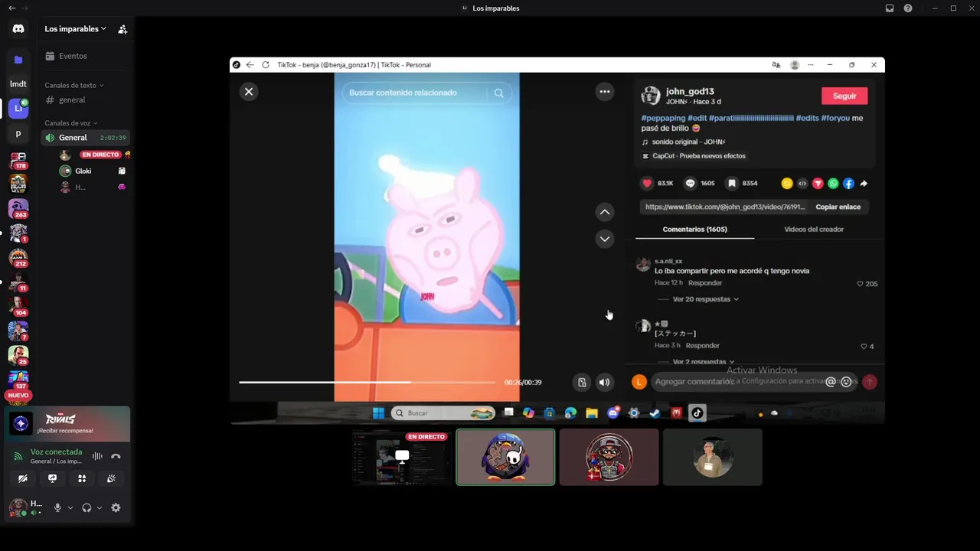Click the embed code icon

(x=802, y=184)
